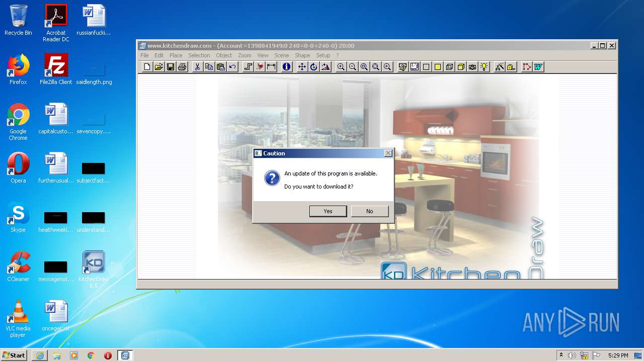Click the volume speaker tray icon
The width and height of the screenshot is (644, 362).
[x=572, y=355]
